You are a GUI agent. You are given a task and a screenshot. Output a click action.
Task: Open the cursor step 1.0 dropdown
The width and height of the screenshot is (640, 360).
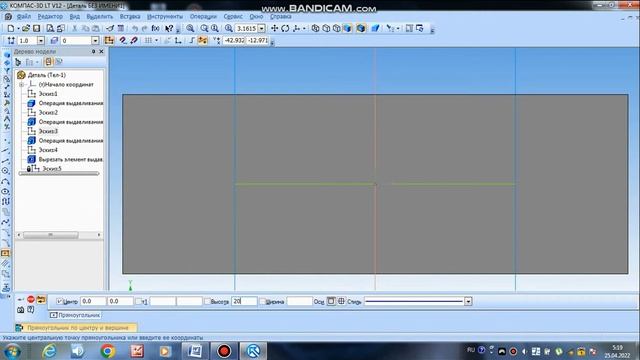tap(41, 40)
